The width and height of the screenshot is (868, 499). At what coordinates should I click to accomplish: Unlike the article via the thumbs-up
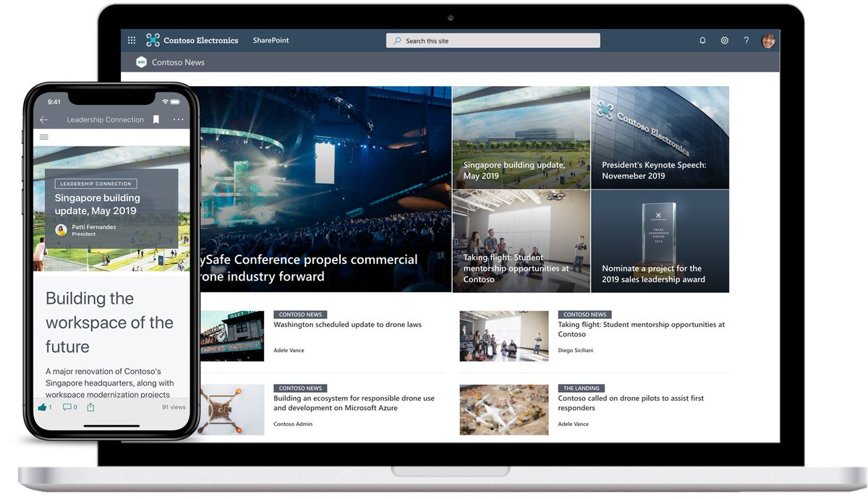[x=43, y=406]
